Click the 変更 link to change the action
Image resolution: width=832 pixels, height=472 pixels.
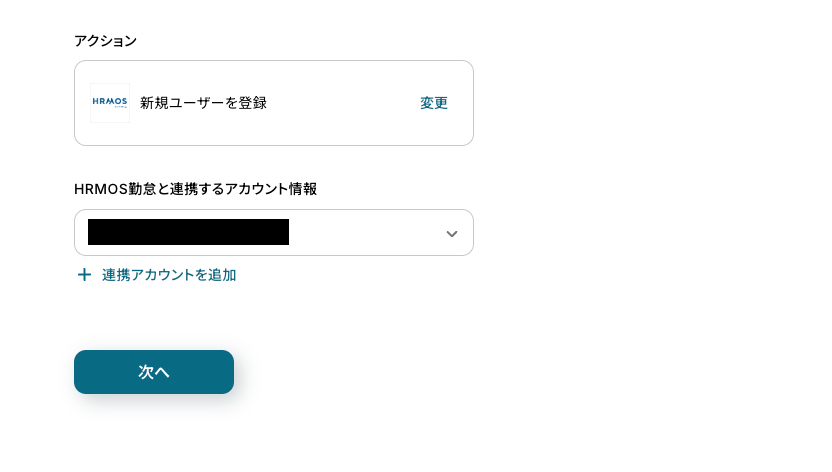(x=434, y=103)
